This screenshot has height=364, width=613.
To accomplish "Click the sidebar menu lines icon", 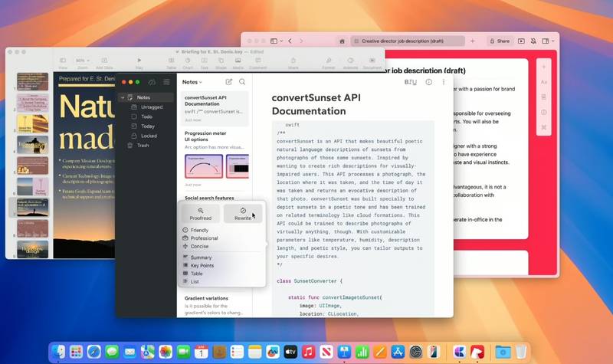I will pyautogui.click(x=166, y=82).
